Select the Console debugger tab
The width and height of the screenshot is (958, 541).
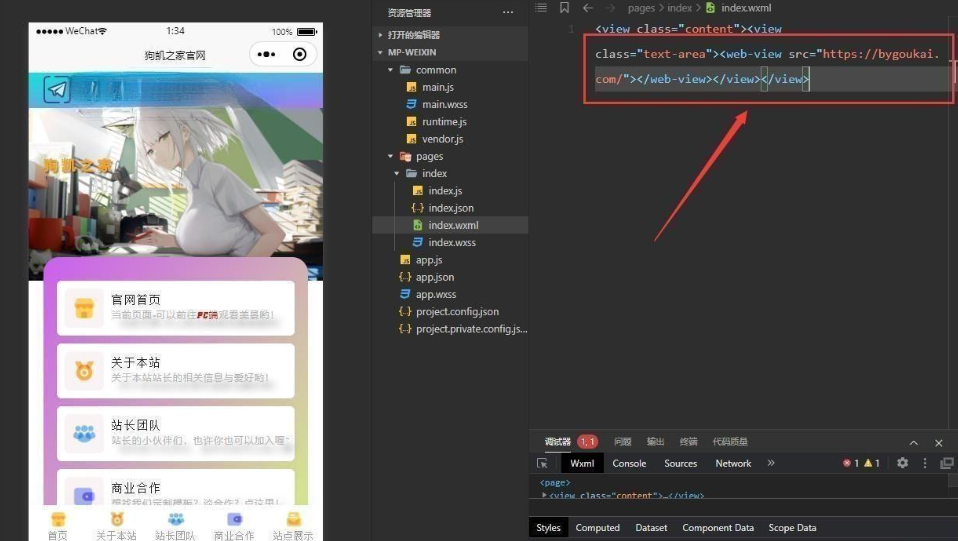tap(629, 463)
